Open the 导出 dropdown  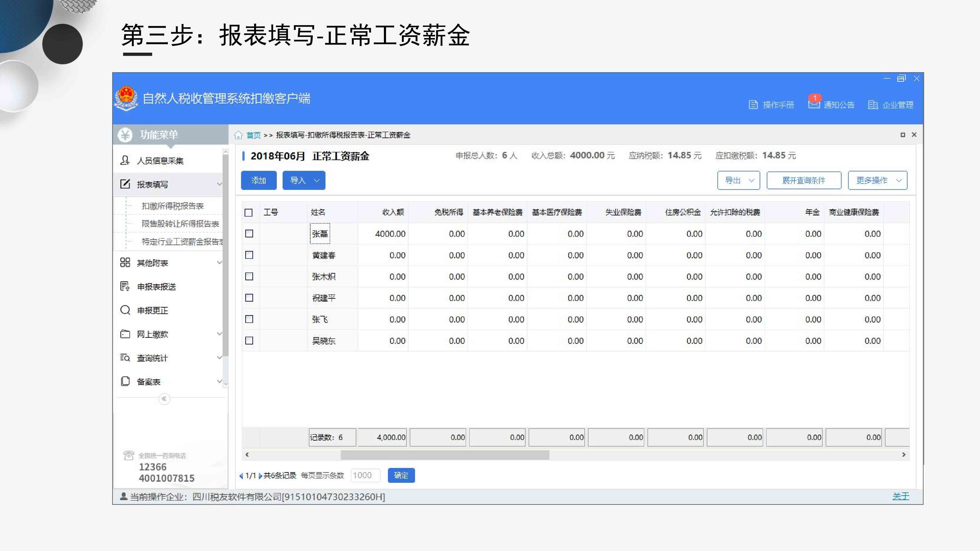click(738, 180)
